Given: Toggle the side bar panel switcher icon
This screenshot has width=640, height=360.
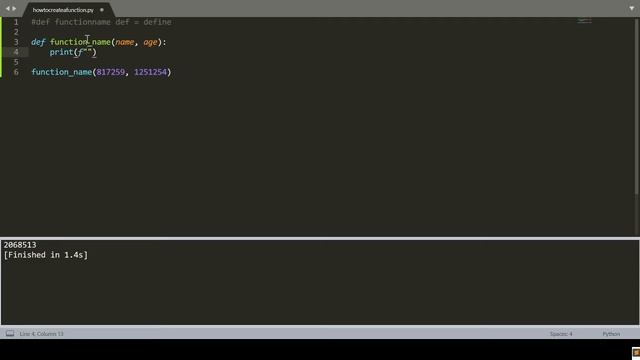Looking at the screenshot, I should (10, 333).
